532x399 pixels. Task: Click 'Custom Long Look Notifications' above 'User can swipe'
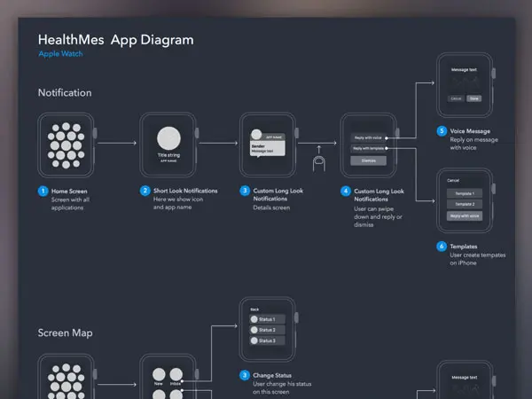point(379,195)
